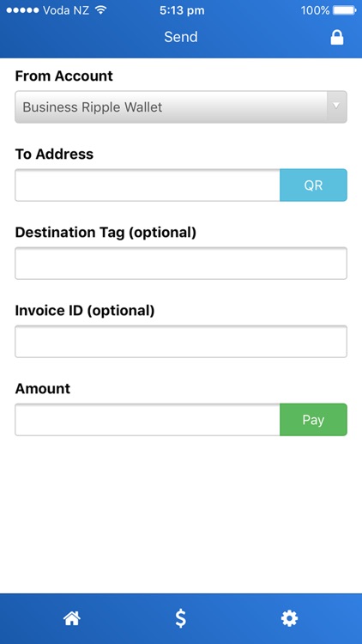Expand the From Account dropdown arrow
The height and width of the screenshot is (644, 362).
pos(336,106)
